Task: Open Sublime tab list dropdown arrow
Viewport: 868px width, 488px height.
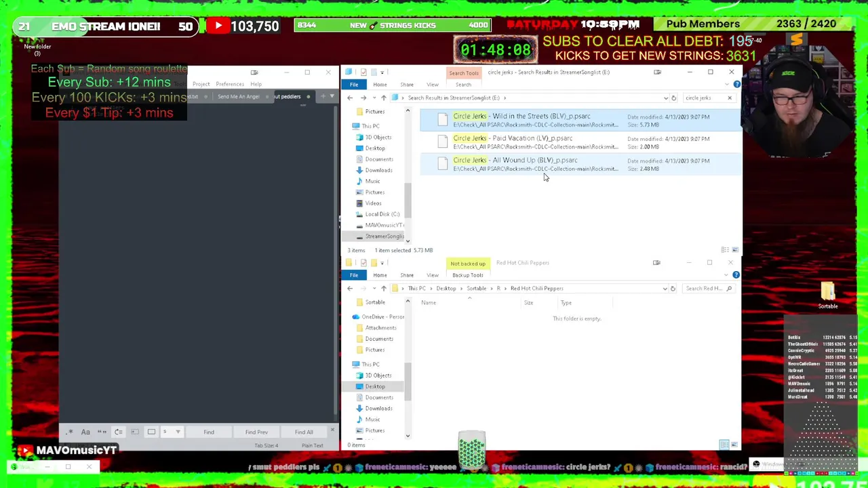Action: point(332,96)
